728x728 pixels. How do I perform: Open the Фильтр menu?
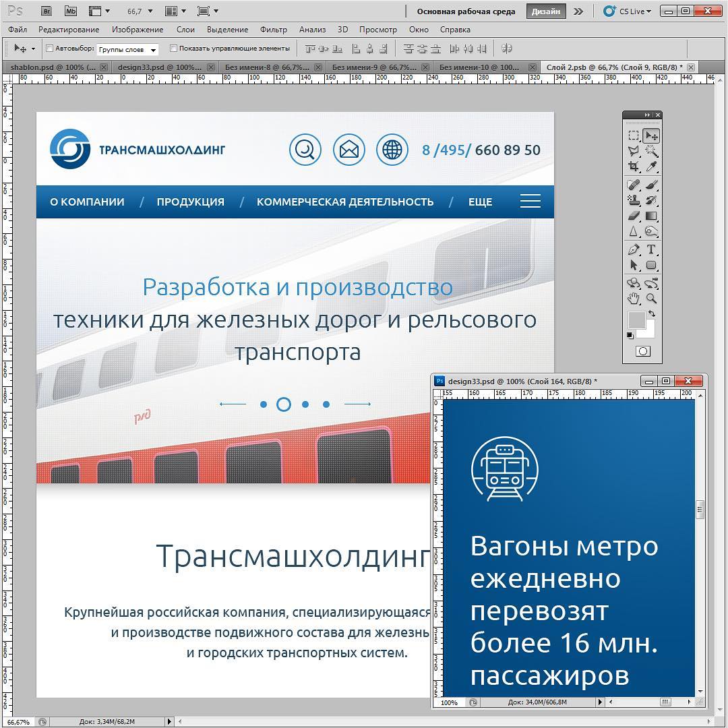coord(274,29)
